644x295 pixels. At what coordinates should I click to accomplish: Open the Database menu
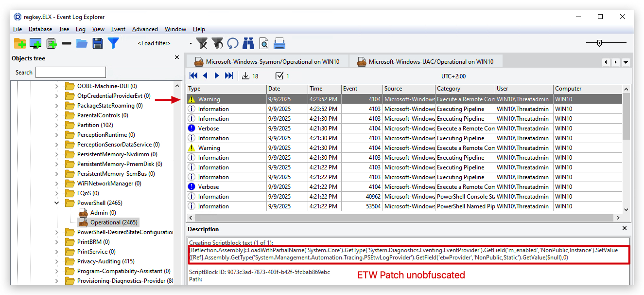point(40,29)
